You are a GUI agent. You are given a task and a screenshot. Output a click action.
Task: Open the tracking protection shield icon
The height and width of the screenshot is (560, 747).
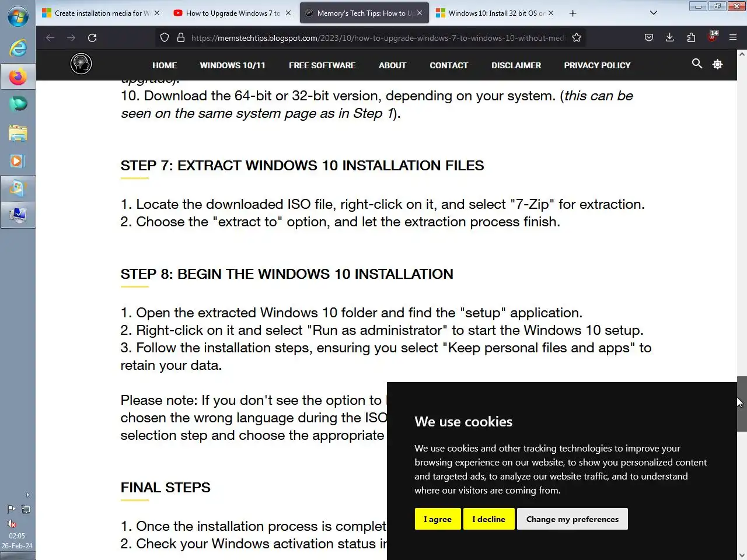tap(165, 38)
